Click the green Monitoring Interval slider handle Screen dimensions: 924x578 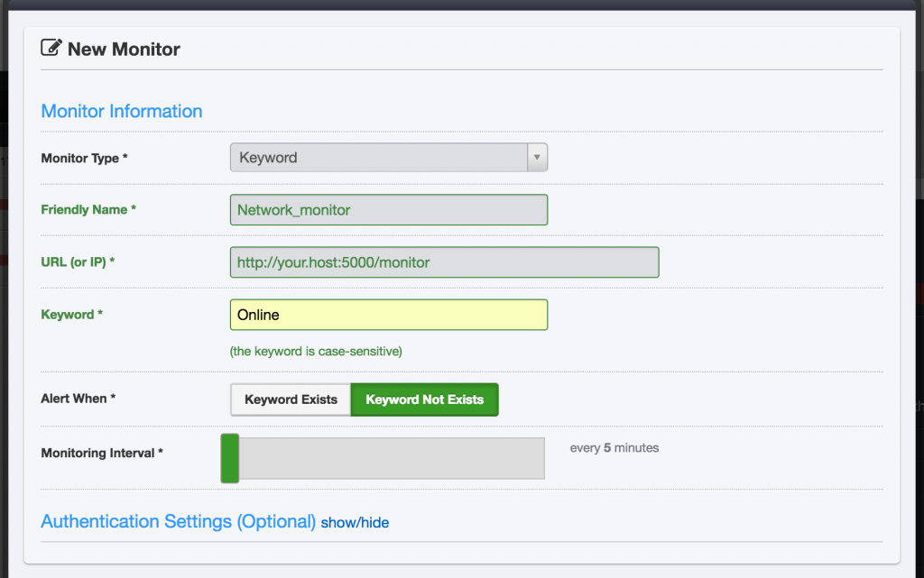(230, 458)
